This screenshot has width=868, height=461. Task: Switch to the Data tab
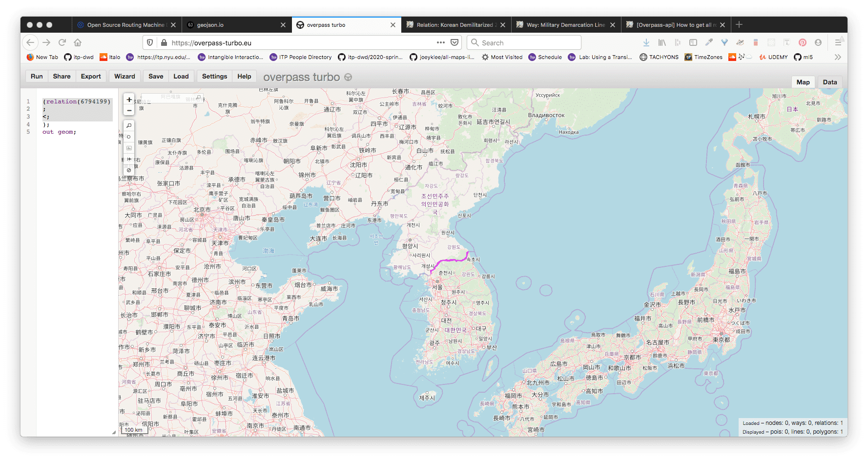tap(829, 82)
